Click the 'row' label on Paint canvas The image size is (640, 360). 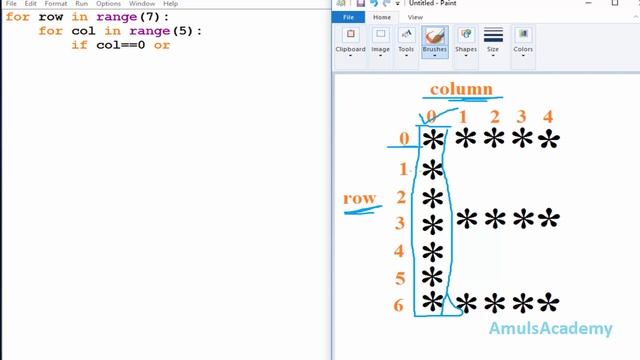[x=359, y=198]
